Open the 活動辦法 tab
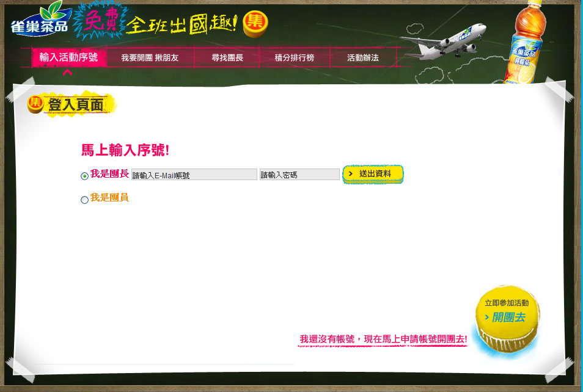This screenshot has height=392, width=583. 363,57
